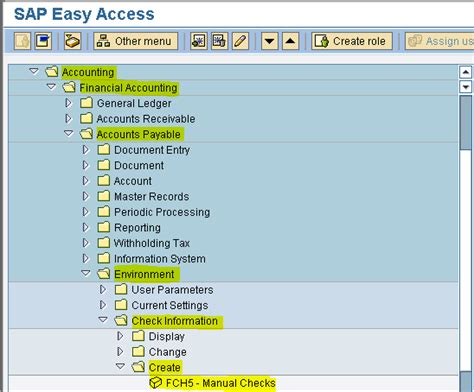The width and height of the screenshot is (474, 392).
Task: Expand the Document folder arrow
Action: pos(86,165)
